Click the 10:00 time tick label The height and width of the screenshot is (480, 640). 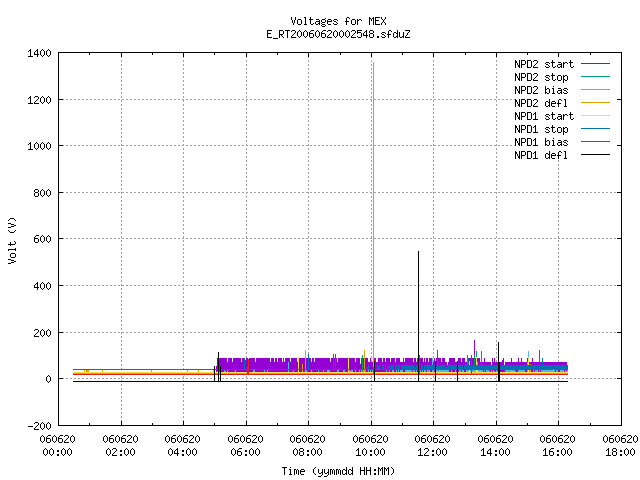[x=370, y=453]
